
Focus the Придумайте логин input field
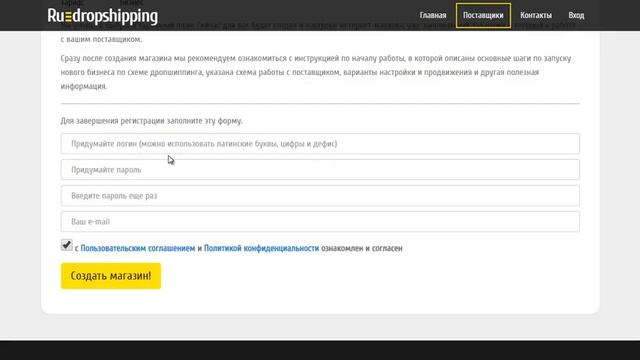320,144
